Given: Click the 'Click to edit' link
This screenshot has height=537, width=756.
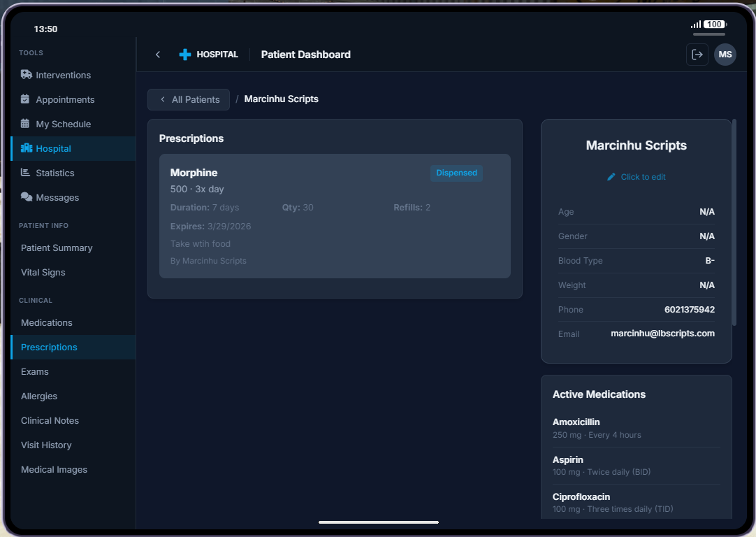Looking at the screenshot, I should click(x=643, y=177).
